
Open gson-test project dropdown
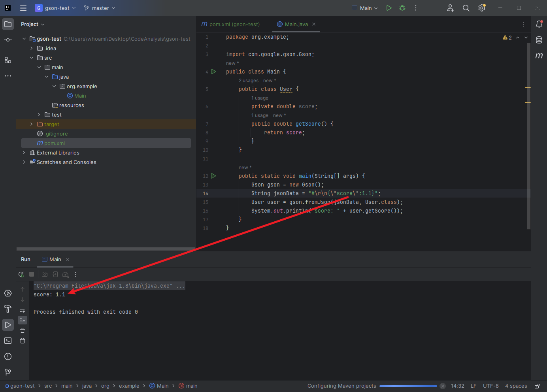pyautogui.click(x=55, y=8)
